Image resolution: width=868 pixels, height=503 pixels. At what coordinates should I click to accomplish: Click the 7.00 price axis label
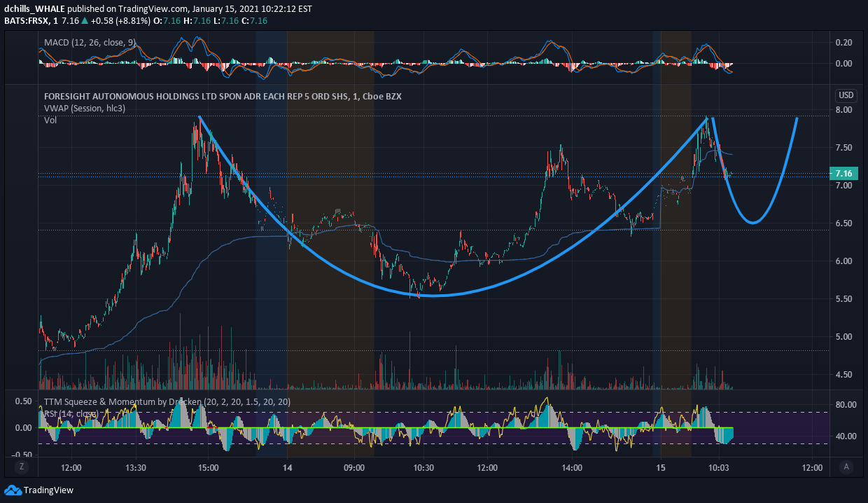click(x=843, y=186)
